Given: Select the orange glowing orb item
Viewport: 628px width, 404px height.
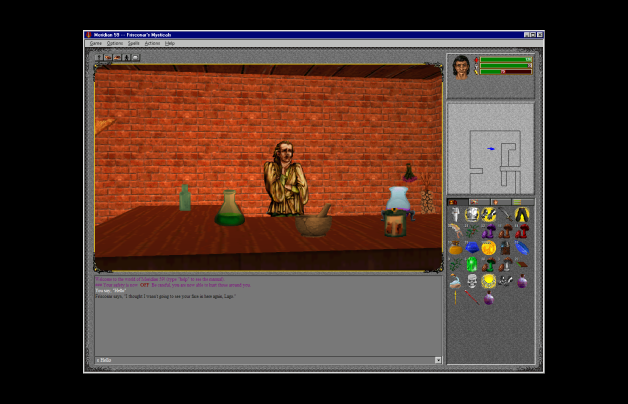Looking at the screenshot, I should coord(489,248).
